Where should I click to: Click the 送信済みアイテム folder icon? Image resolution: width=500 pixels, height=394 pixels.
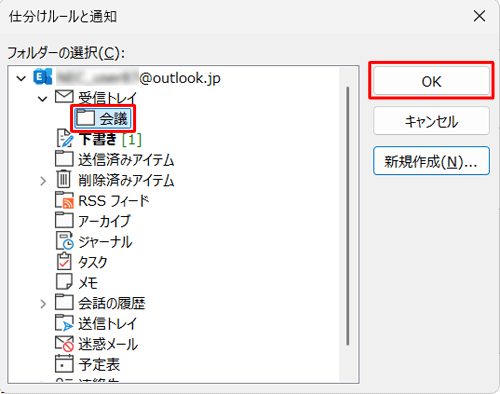[64, 159]
